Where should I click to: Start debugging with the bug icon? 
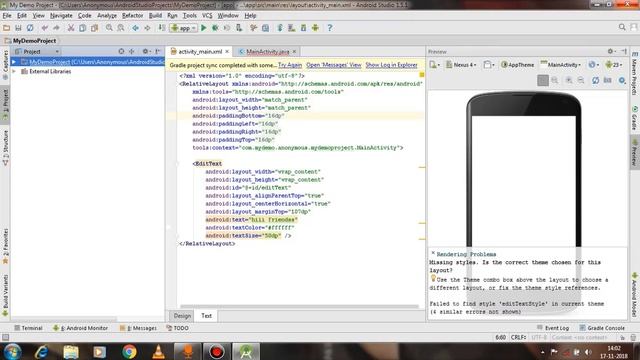[215, 28]
